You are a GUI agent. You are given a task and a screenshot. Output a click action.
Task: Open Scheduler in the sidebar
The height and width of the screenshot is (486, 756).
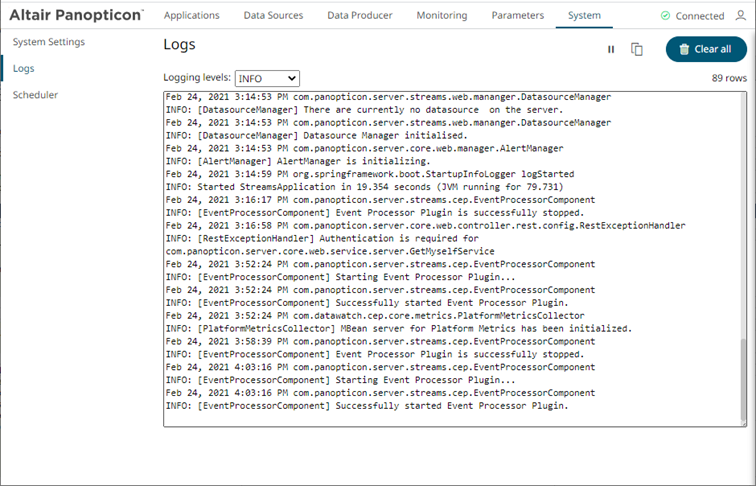35,95
